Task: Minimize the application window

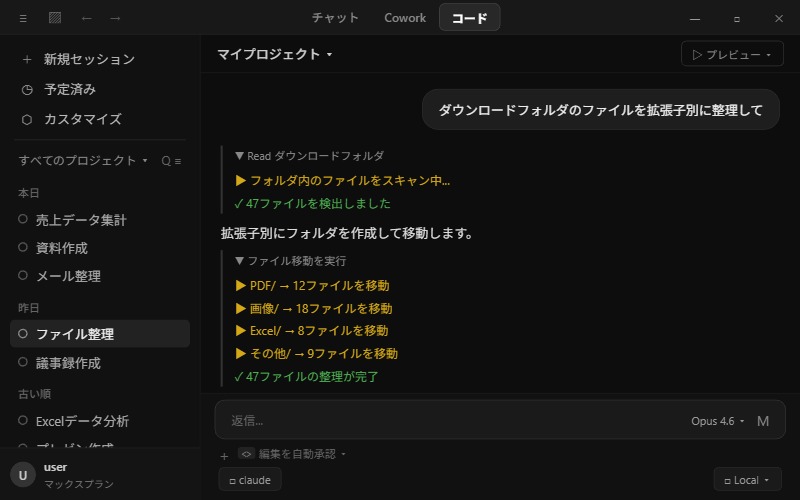Action: [694, 19]
